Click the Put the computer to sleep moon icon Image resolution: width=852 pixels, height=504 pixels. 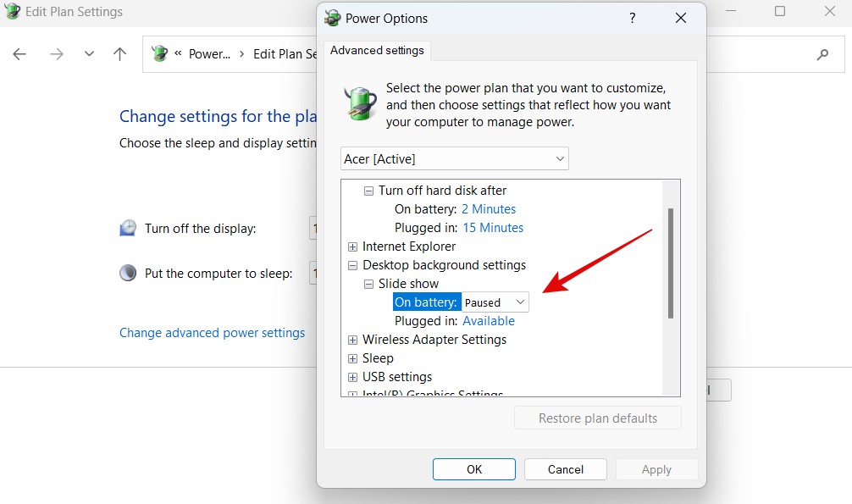point(128,273)
